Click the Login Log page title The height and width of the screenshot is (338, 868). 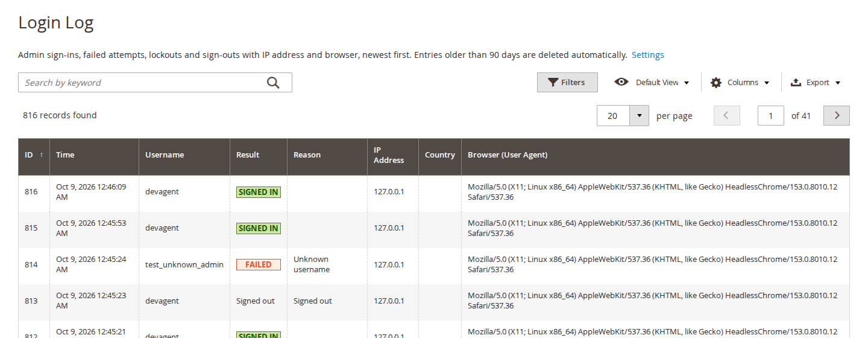(x=56, y=23)
